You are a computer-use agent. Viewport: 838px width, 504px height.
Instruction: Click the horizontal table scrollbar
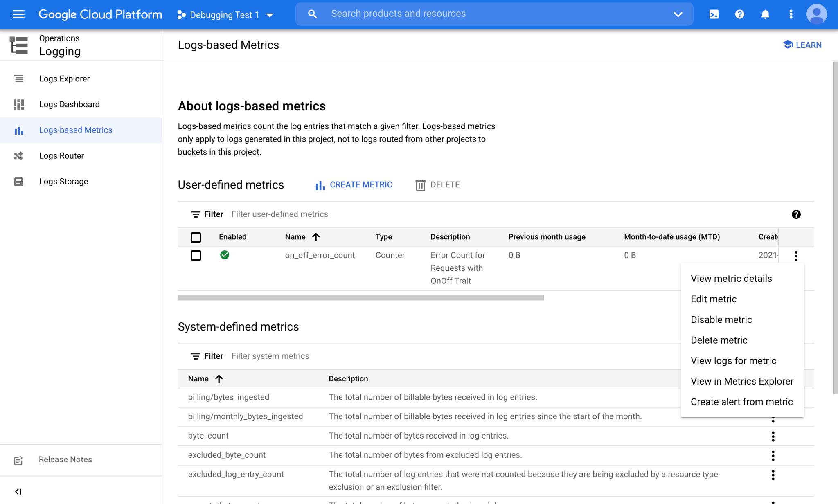click(361, 297)
